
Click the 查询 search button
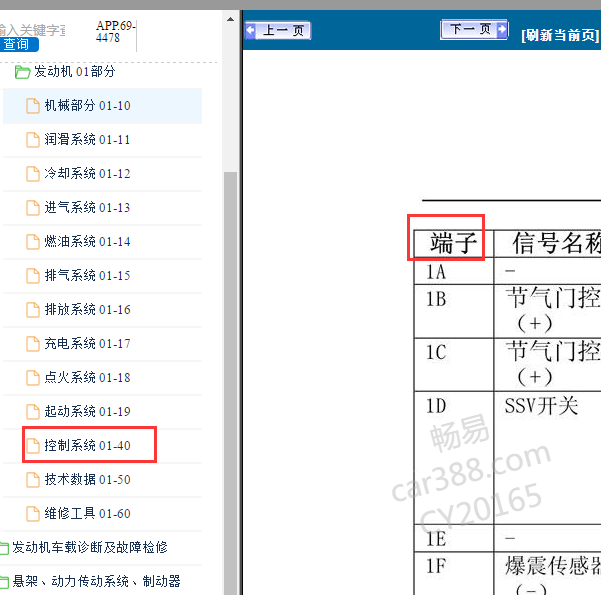click(x=18, y=44)
